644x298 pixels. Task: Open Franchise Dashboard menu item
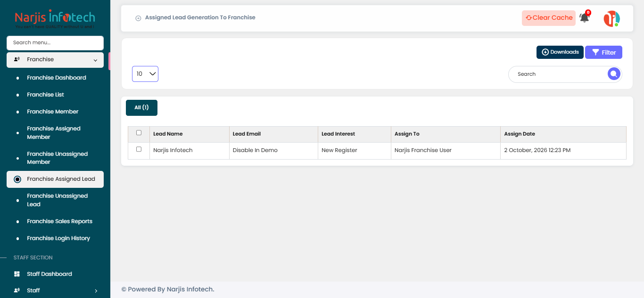pos(57,78)
